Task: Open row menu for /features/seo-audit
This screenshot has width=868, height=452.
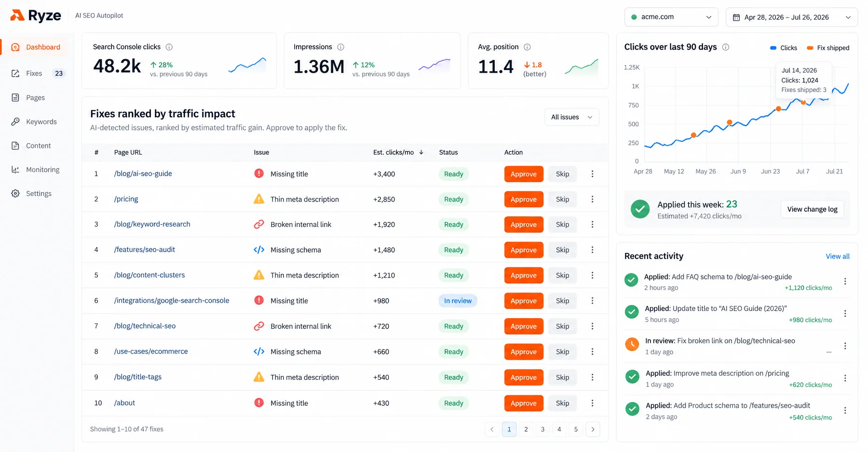Action: (x=593, y=250)
